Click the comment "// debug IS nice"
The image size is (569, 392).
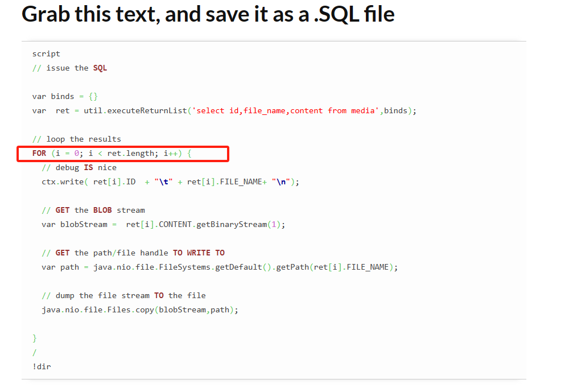tap(79, 168)
